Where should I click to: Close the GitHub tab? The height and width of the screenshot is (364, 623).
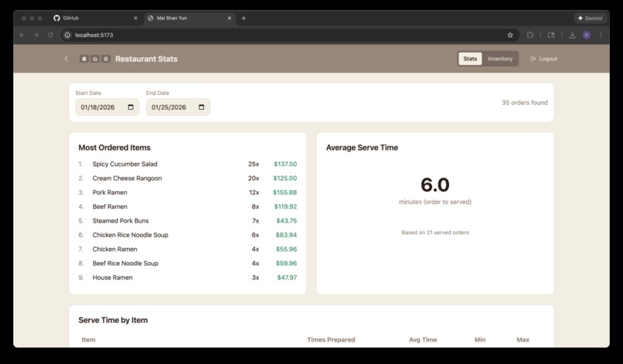(135, 18)
